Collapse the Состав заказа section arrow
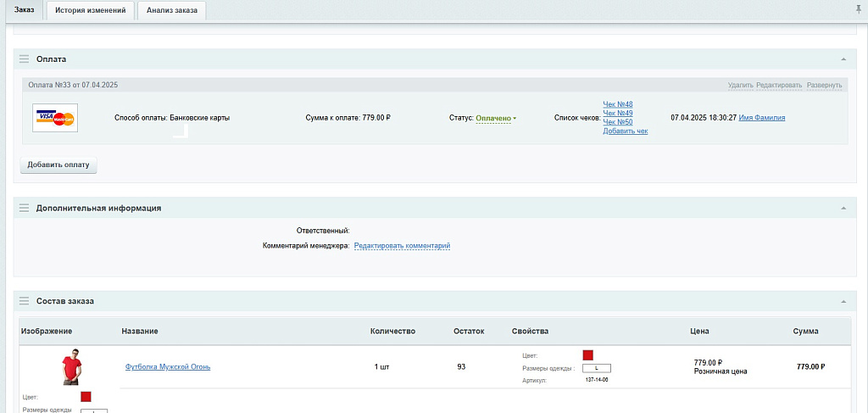 [x=843, y=301]
